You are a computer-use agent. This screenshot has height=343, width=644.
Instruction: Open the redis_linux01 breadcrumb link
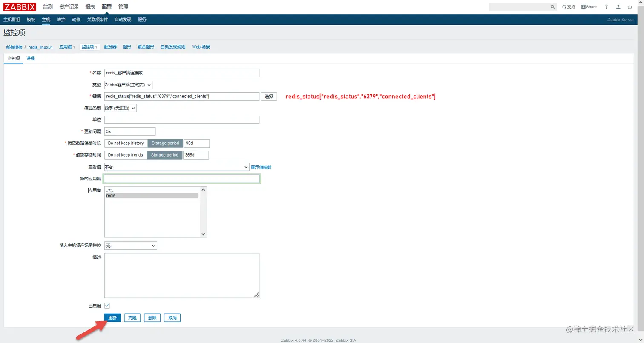point(40,47)
